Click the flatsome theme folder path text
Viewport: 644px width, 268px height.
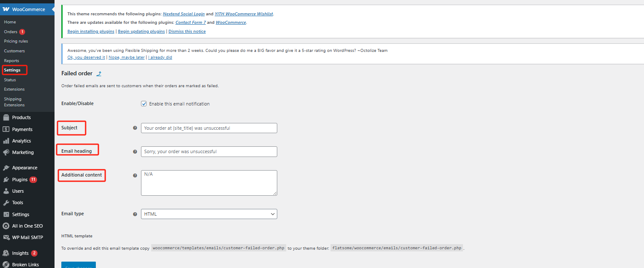coord(397,248)
